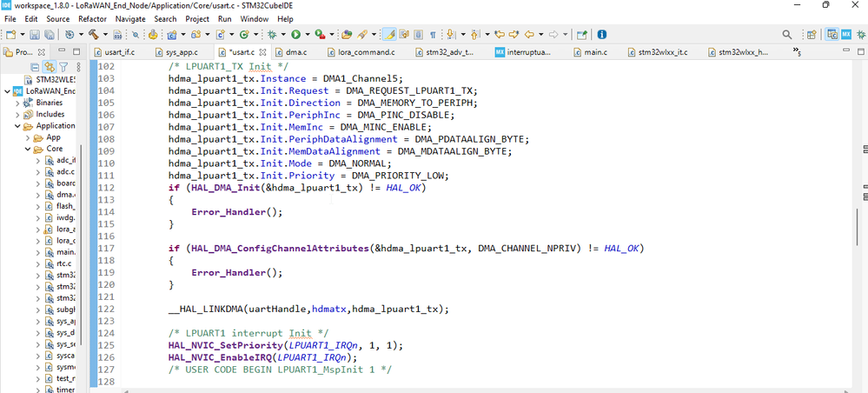The height and width of the screenshot is (393, 868).
Task: Click the editor vertical scrollbar thumb
Action: [x=858, y=226]
